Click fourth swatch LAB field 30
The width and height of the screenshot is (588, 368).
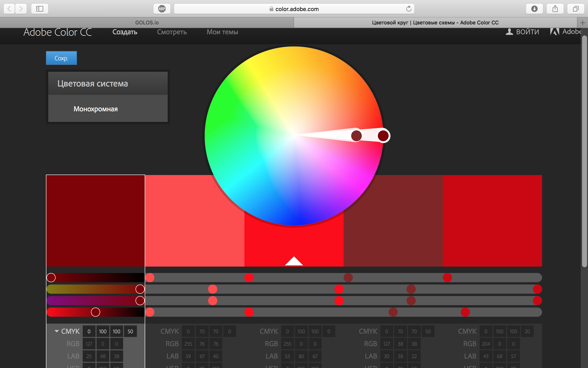click(x=387, y=356)
